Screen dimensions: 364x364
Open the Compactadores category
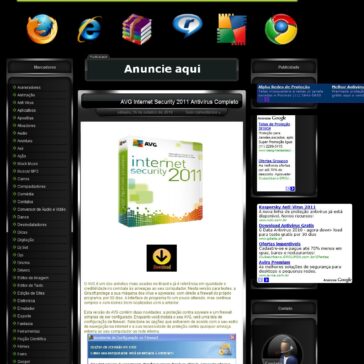click(31, 187)
